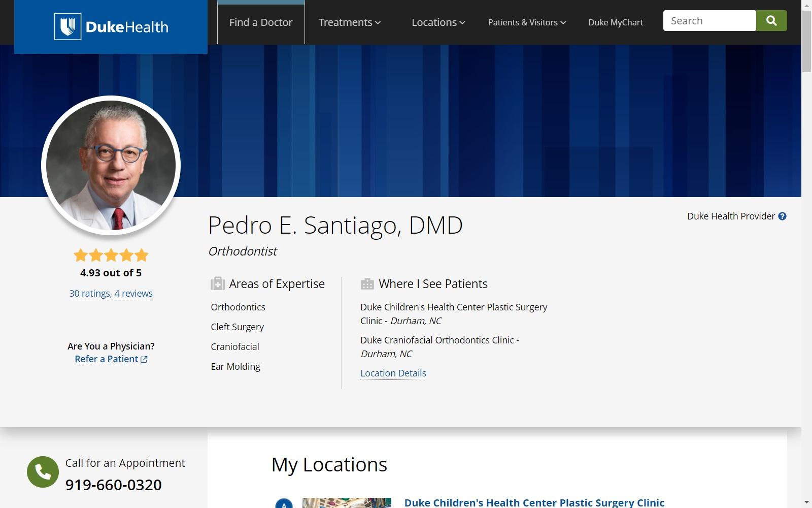Image resolution: width=812 pixels, height=508 pixels.
Task: Click the Orthodontist subtitle
Action: click(x=243, y=251)
